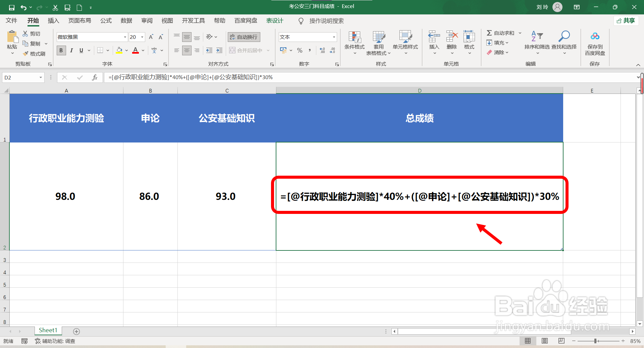644x348 pixels.
Task: Decrease font size with A down icon
Action: click(x=161, y=37)
